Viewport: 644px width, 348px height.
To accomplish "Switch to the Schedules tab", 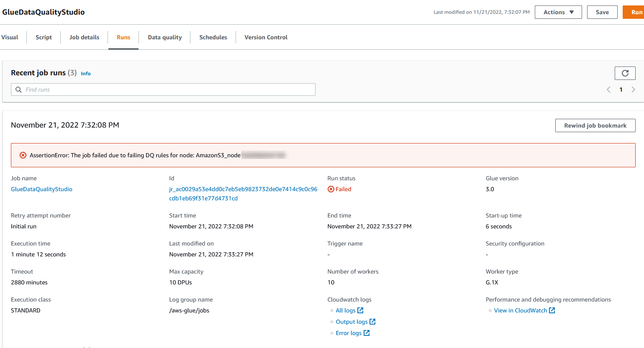I will 213,37.
